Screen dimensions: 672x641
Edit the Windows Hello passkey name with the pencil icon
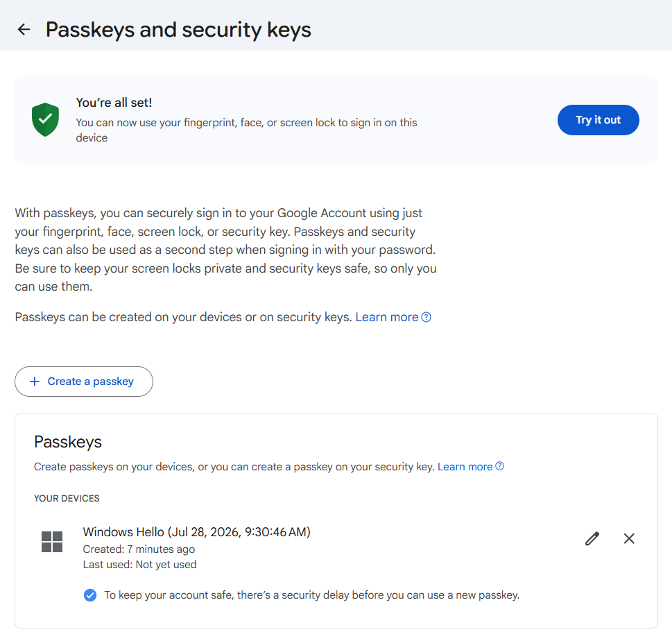[592, 538]
